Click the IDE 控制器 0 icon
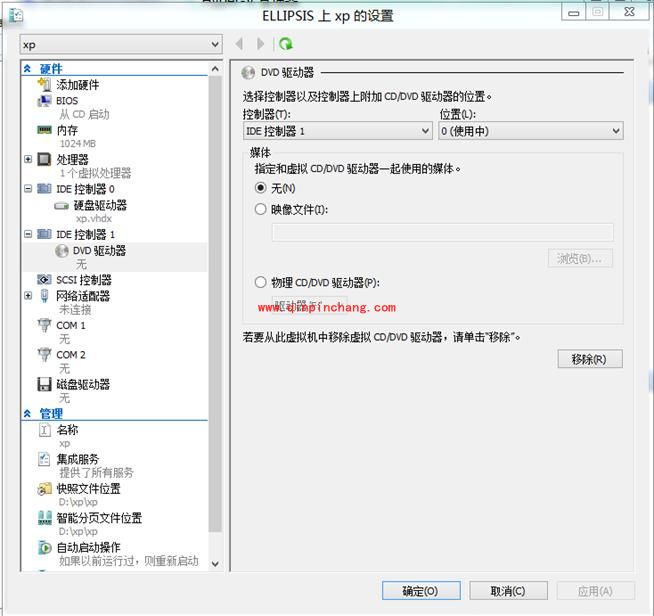The height and width of the screenshot is (616, 654). tap(44, 189)
